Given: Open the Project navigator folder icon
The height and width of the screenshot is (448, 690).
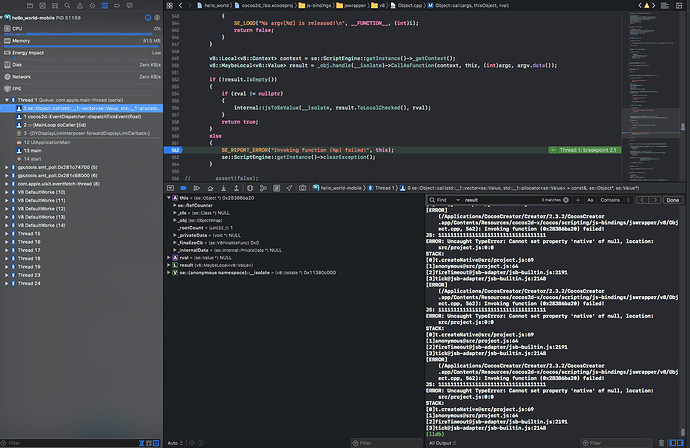Looking at the screenshot, I should point(30,6).
